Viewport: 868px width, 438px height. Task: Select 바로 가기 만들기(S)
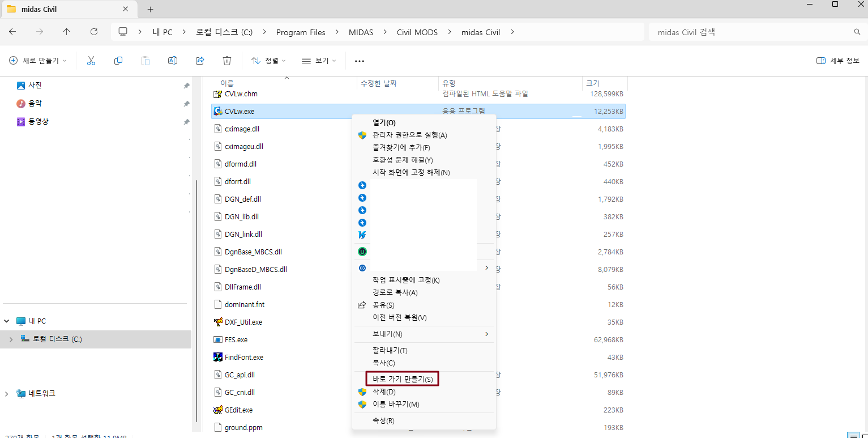point(425,379)
